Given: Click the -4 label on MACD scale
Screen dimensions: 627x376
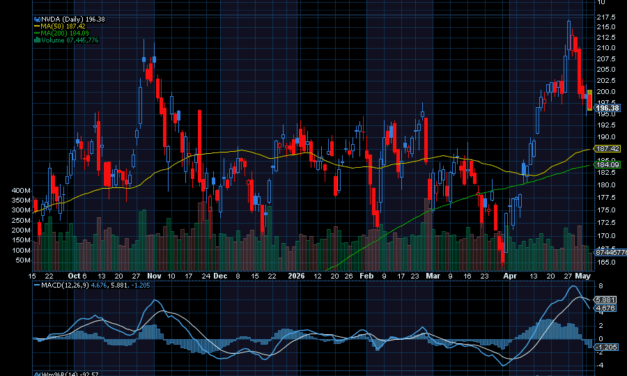Looking at the screenshot, I should (601, 365).
